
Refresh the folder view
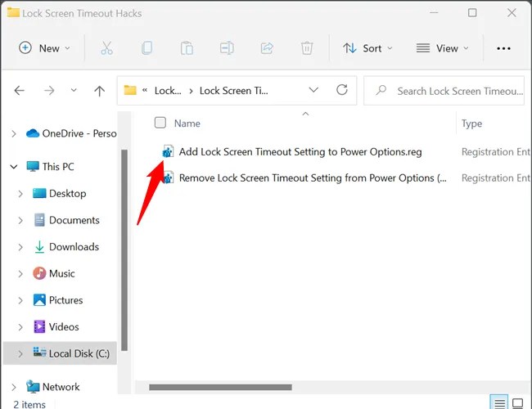pos(341,90)
